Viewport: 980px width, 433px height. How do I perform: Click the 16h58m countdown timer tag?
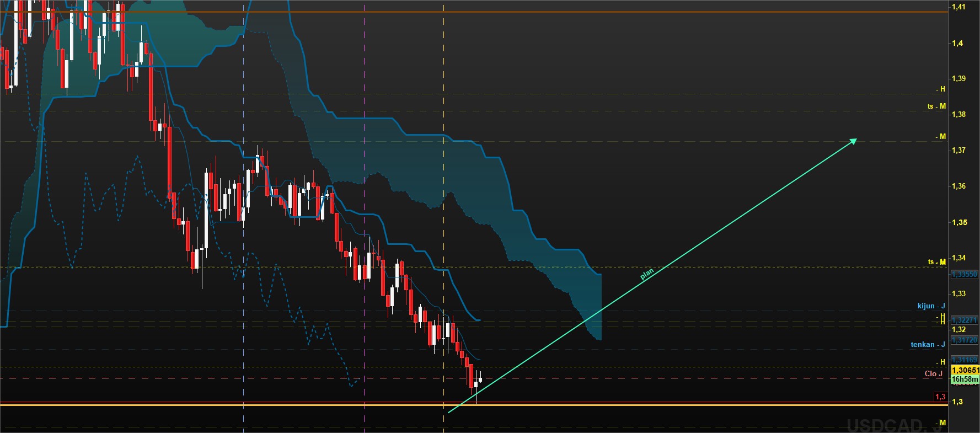965,379
